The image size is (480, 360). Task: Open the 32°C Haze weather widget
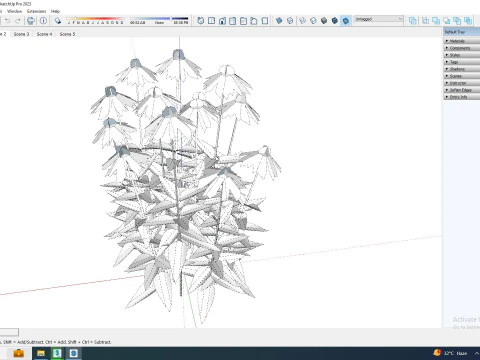point(450,353)
